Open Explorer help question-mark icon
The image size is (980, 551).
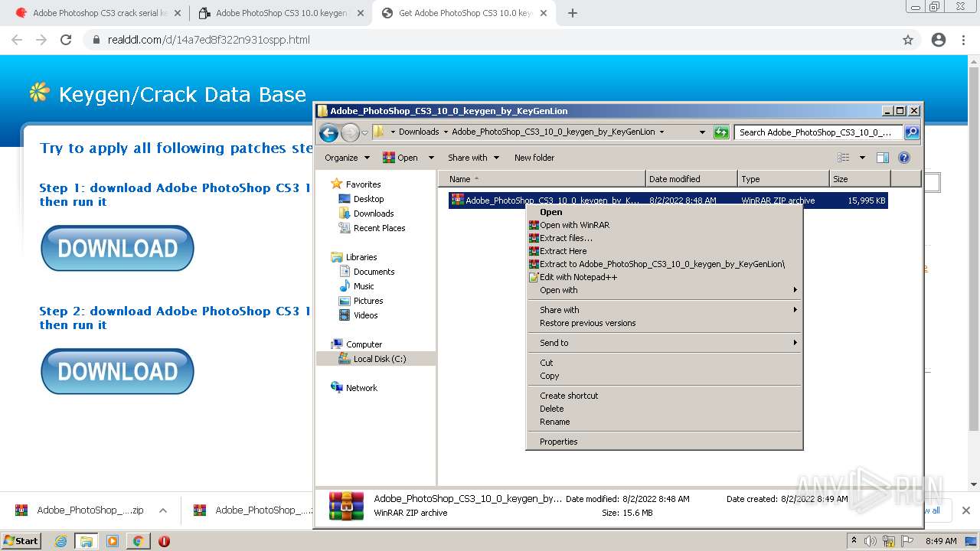point(904,158)
